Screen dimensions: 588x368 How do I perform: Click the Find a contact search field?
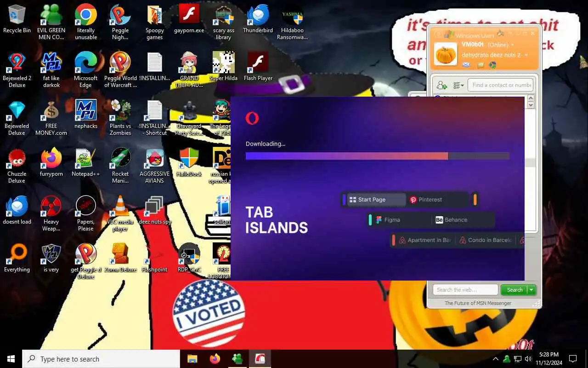(500, 85)
